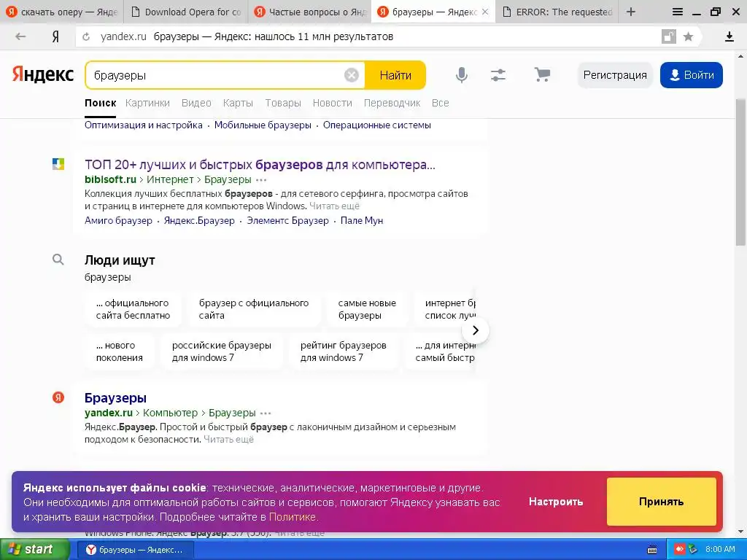Open the Видео search category
Image resolution: width=747 pixels, height=560 pixels.
[x=196, y=103]
